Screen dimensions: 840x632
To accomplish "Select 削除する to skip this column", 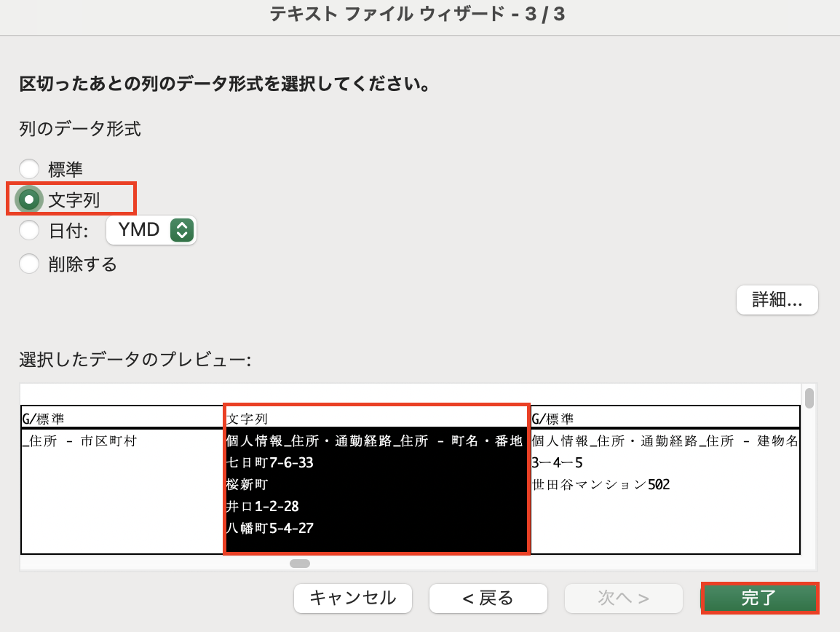I will point(29,264).
